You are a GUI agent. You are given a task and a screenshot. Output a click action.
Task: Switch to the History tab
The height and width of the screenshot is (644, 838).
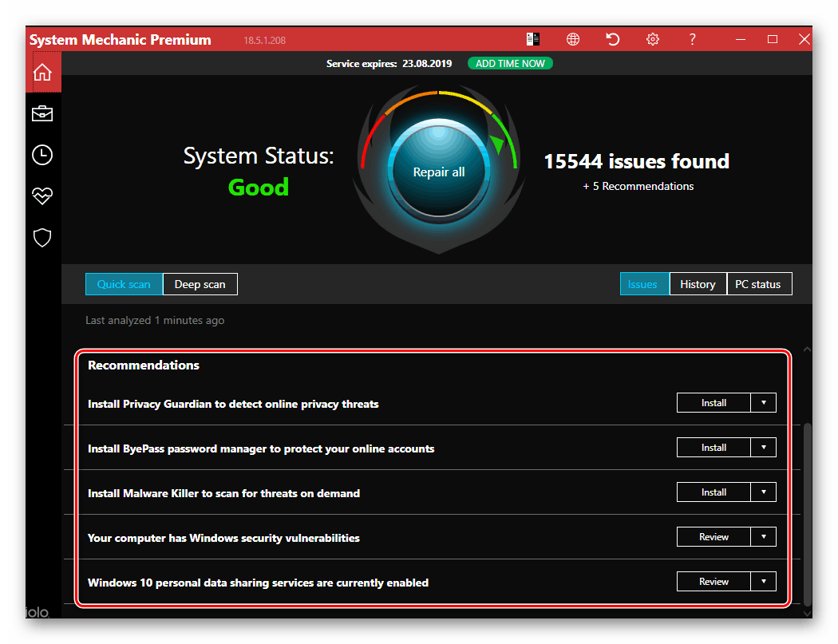coord(698,284)
